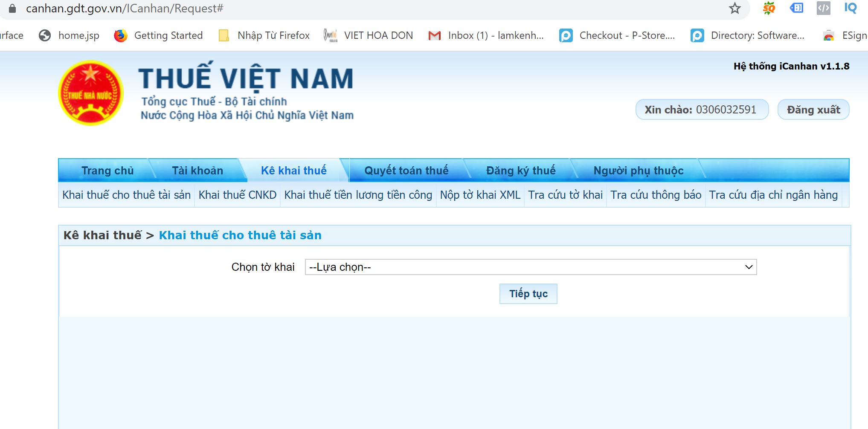Open the Getting Started Firefox bookmark

(x=159, y=35)
